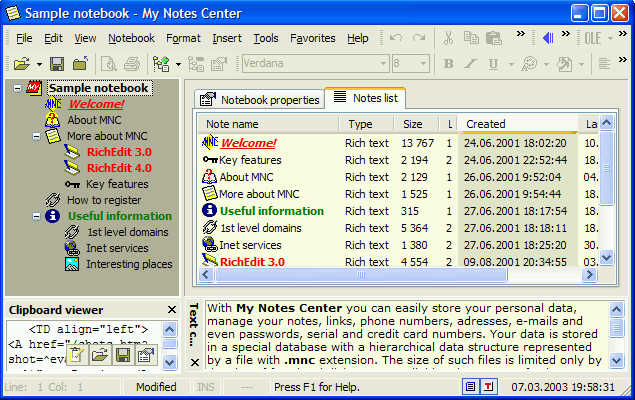Select Key features row in notes list
This screenshot has width=635, height=400.
pos(399,160)
